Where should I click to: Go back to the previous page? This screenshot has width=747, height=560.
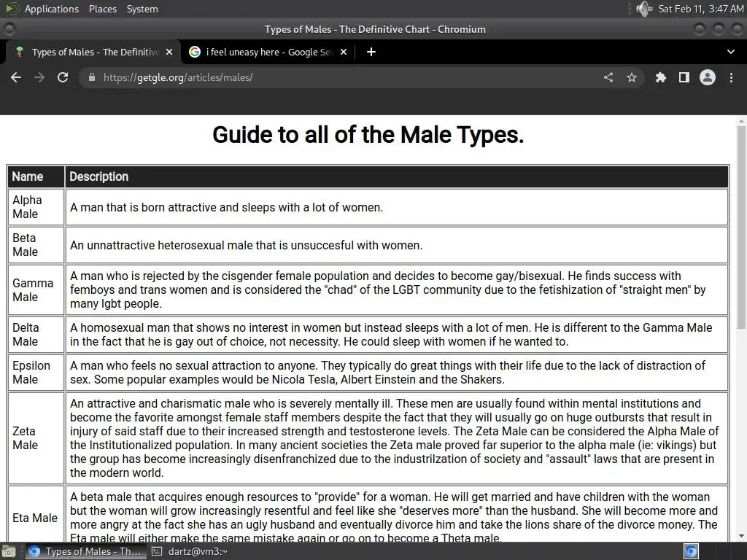(16, 77)
